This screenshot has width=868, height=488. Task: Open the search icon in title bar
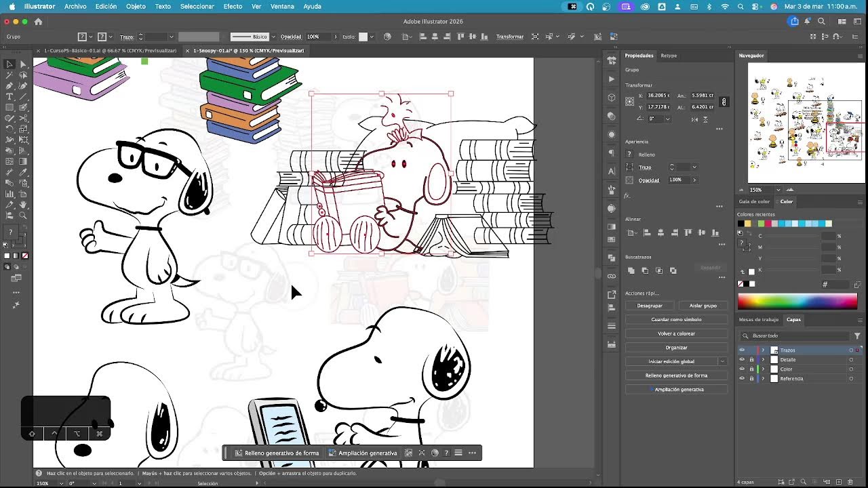point(822,22)
